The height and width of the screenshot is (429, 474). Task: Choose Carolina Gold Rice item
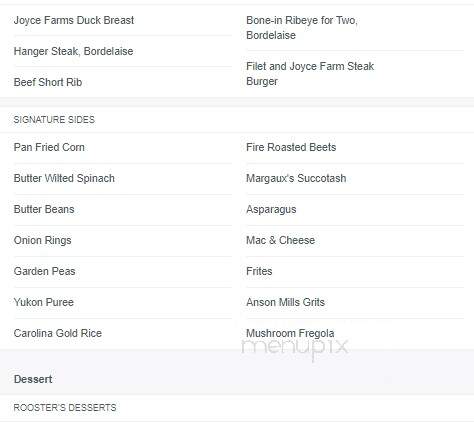58,333
